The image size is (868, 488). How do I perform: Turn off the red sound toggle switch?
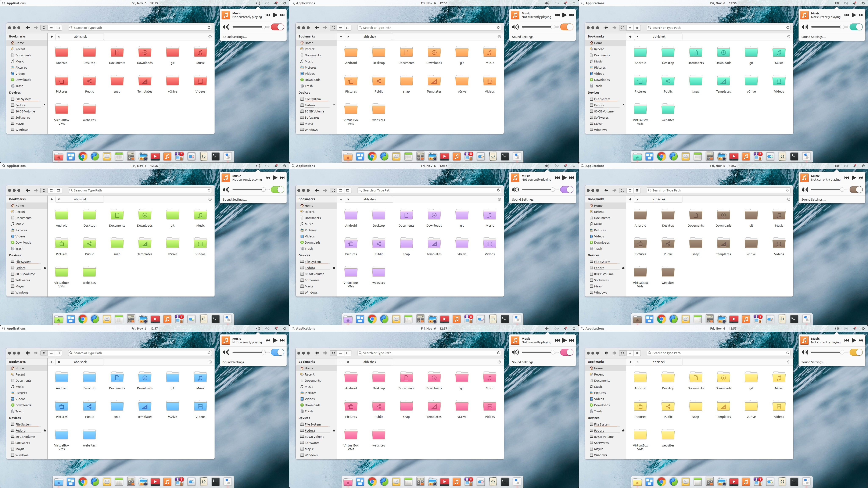click(x=277, y=27)
